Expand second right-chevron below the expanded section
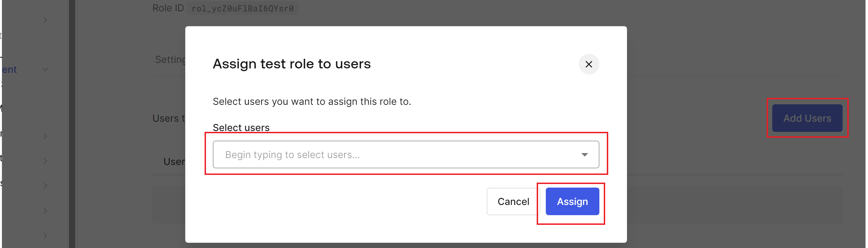The width and height of the screenshot is (868, 248). point(46,161)
